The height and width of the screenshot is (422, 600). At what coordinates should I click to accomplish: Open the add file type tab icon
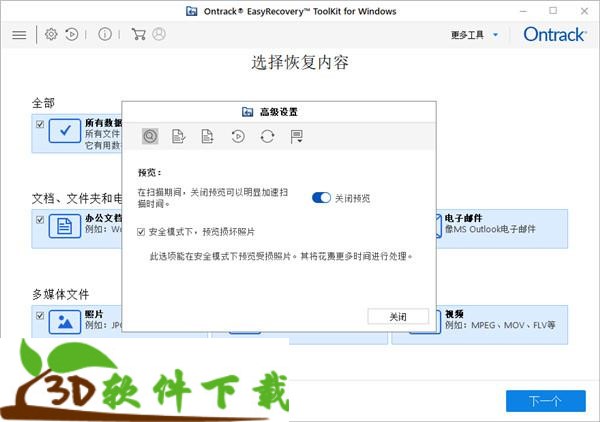tap(207, 136)
